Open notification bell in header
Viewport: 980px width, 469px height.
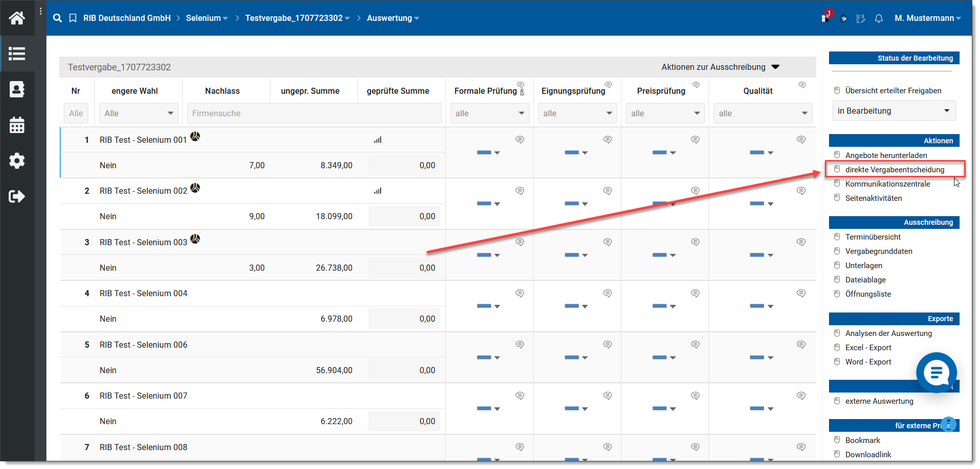point(878,18)
